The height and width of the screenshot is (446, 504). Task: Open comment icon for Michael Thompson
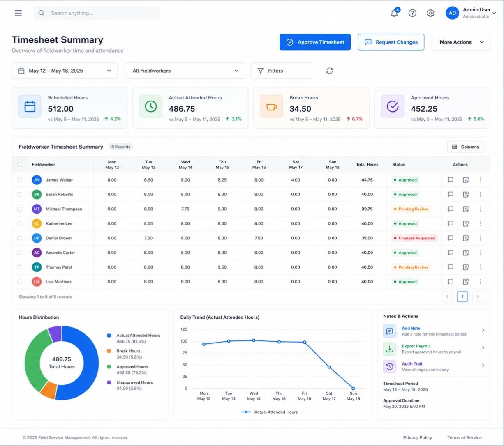click(x=451, y=209)
